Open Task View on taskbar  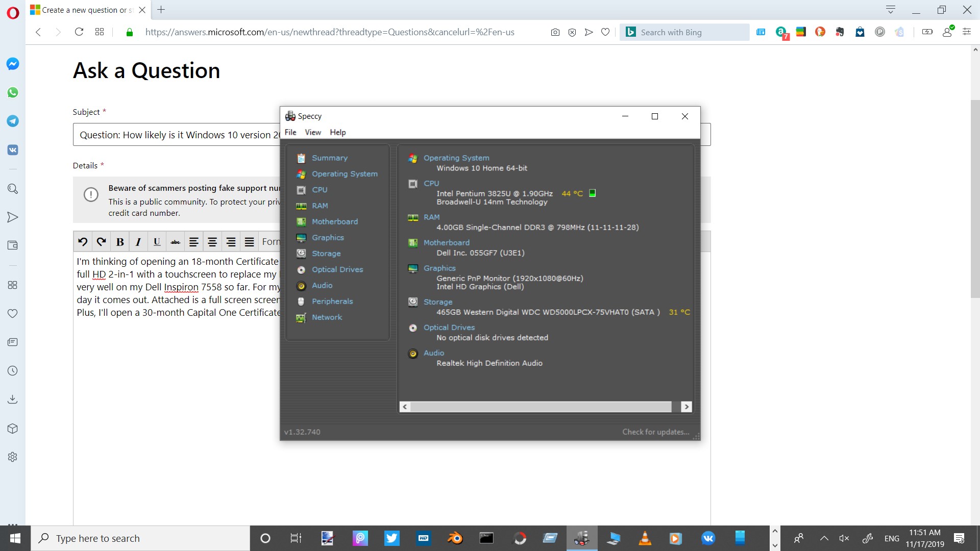point(296,538)
